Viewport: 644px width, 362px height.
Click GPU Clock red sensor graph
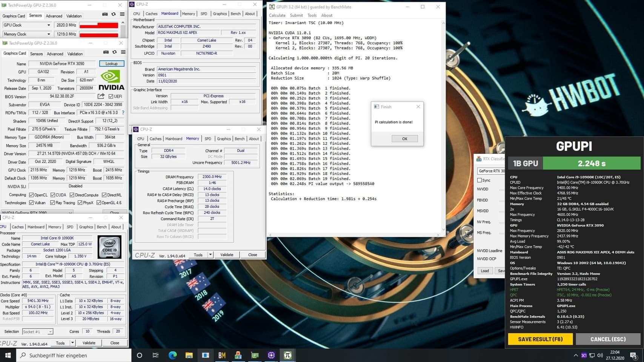point(99,25)
